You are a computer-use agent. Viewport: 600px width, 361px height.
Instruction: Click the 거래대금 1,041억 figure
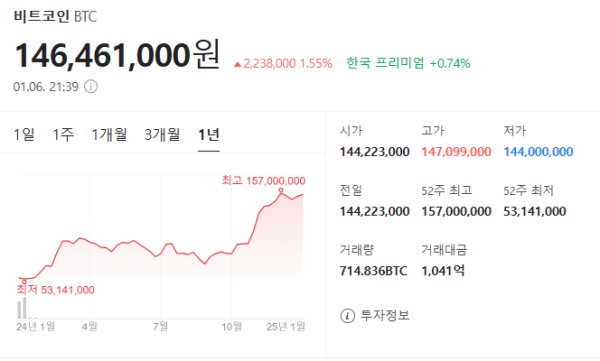[x=443, y=271]
